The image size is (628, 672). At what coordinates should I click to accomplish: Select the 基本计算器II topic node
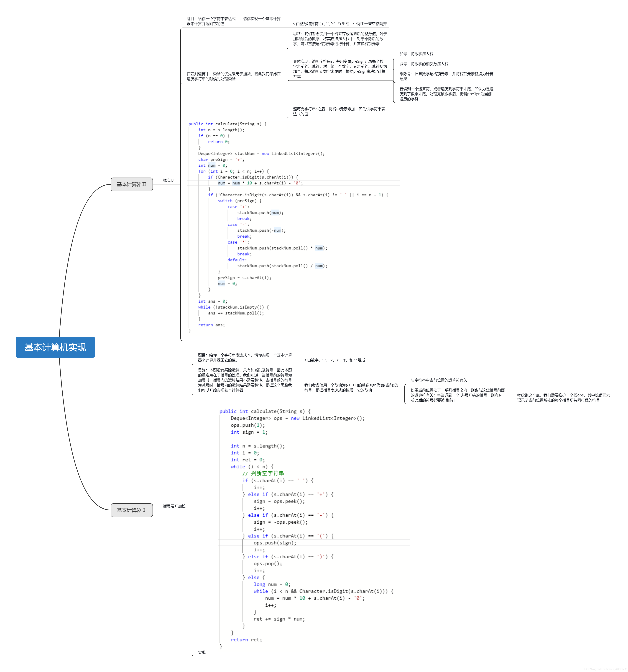point(131,184)
